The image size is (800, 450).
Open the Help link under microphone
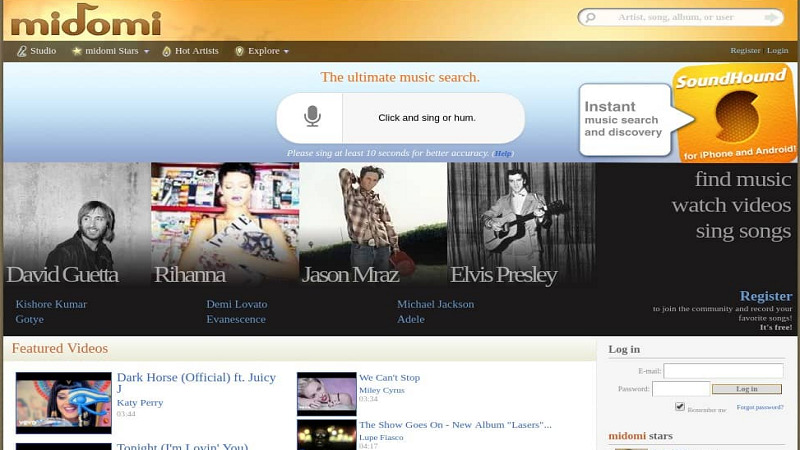(x=502, y=154)
